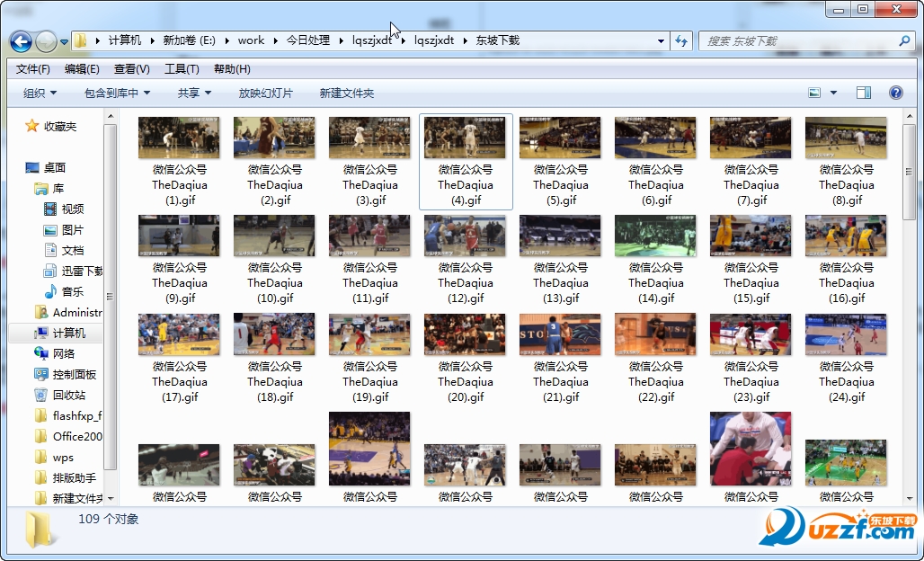This screenshot has height=561, width=924.
Task: Open the 文件(F) menu
Action: click(33, 69)
